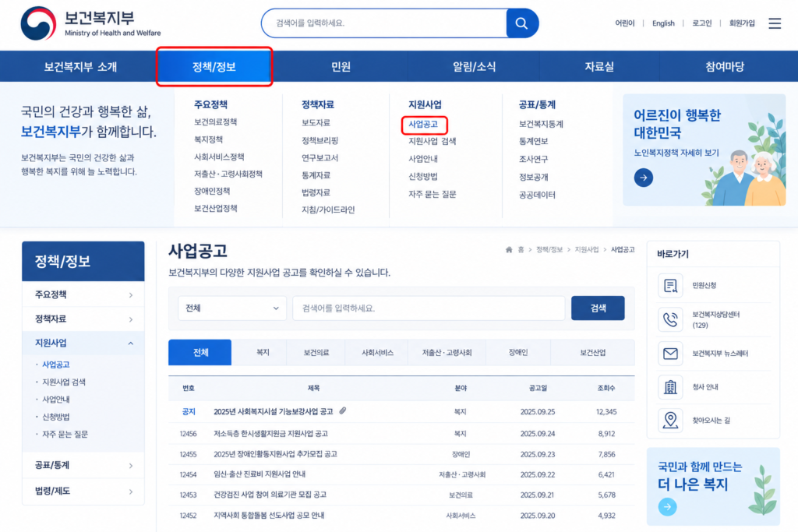Click the Ministry of Health and Welfare logo

click(90, 23)
